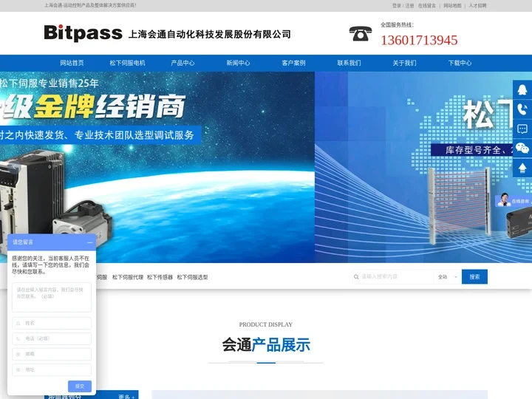532x399 pixels.
Task: Open the QQ penguin contact icon
Action: click(522, 89)
